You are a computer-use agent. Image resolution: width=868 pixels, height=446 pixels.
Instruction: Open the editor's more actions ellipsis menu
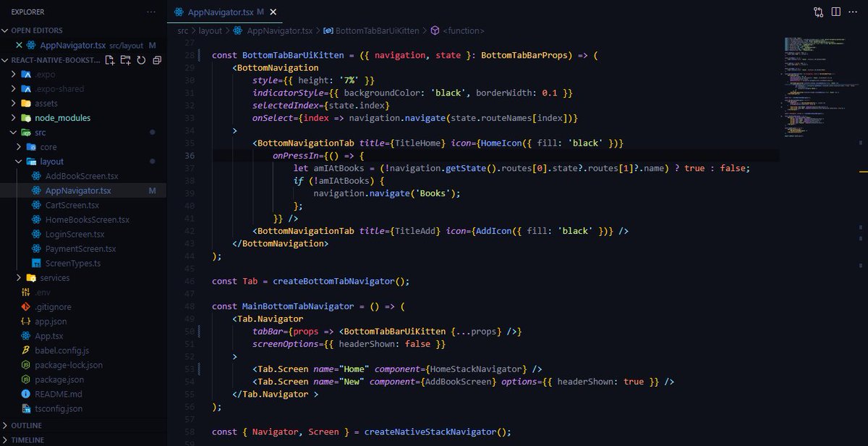pos(854,12)
